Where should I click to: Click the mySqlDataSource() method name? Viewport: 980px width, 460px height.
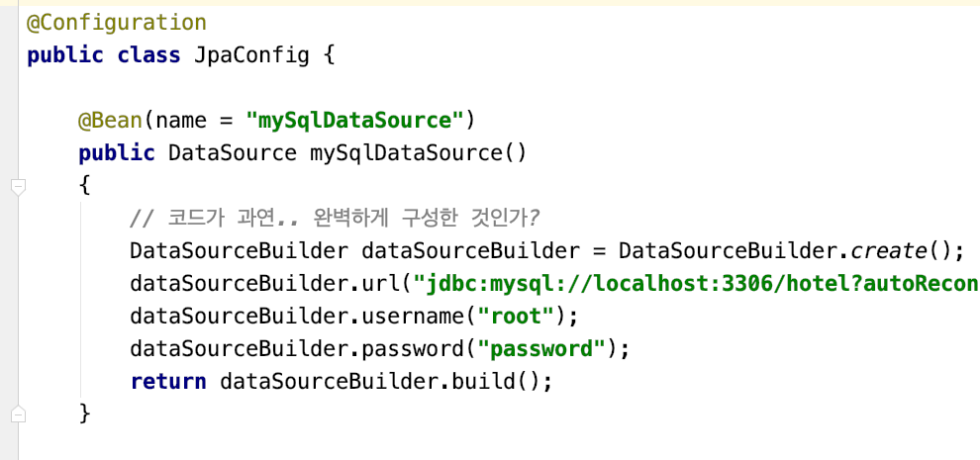pos(419,153)
